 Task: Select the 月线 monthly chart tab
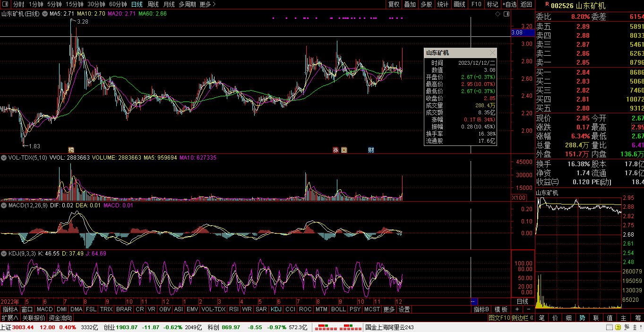pos(169,4)
